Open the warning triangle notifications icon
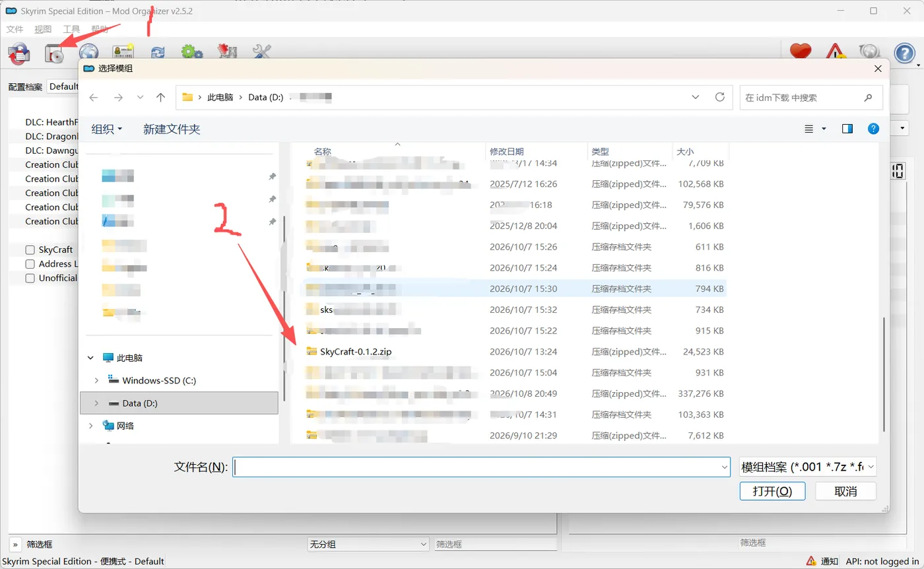 (x=836, y=53)
